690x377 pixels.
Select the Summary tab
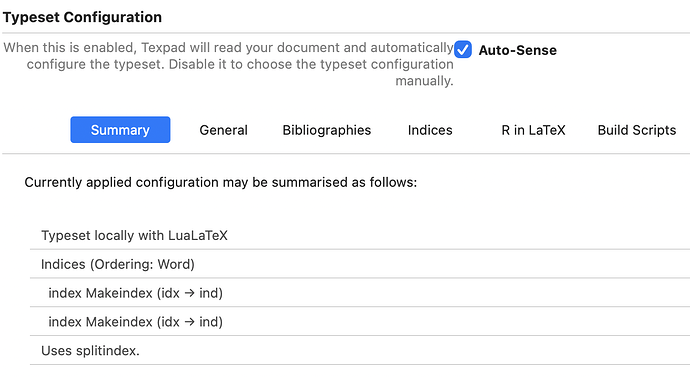(120, 130)
